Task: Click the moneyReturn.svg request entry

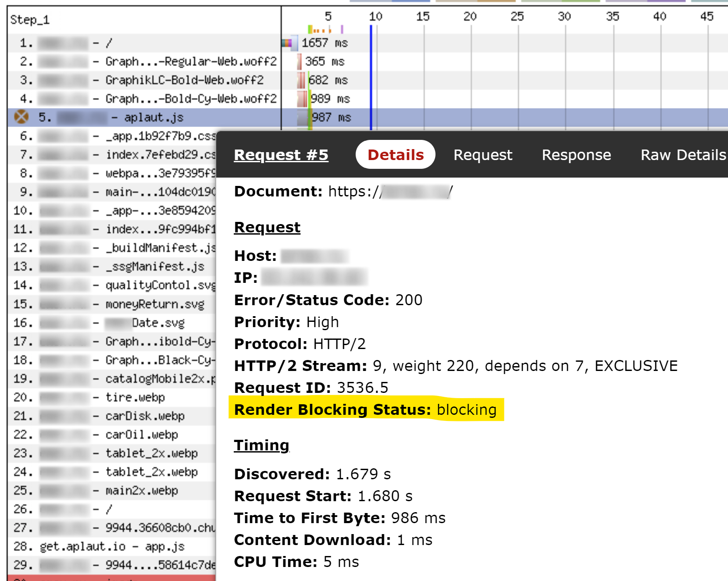Action: pos(154,304)
